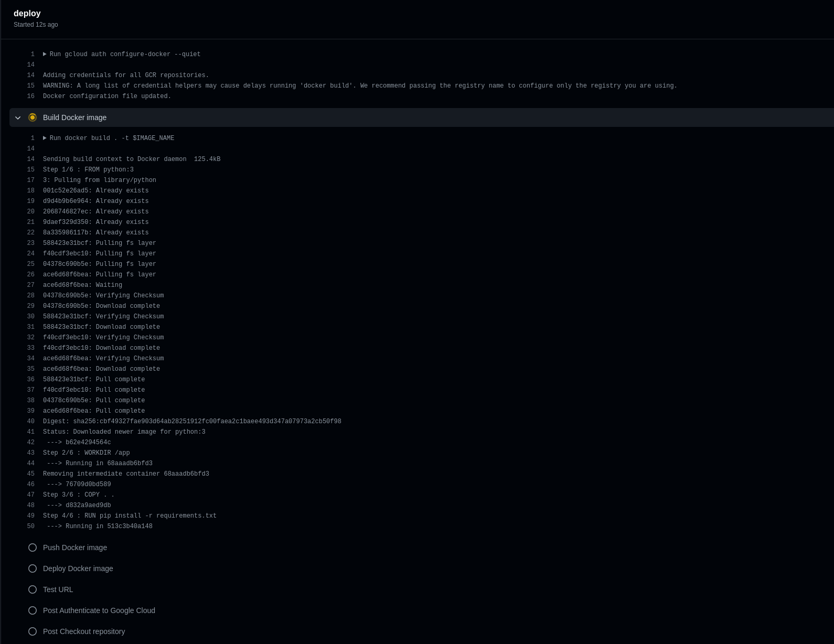Click the pending circle icon for Post Checkout repository

click(x=33, y=631)
